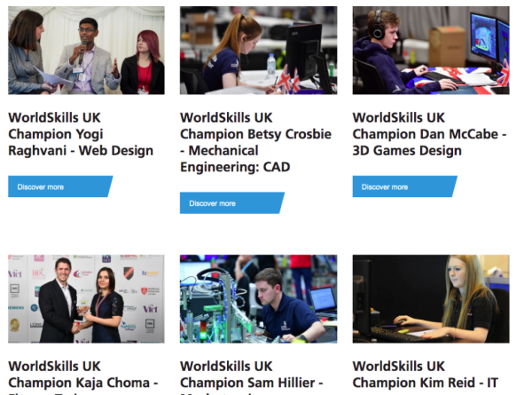Open Sam Hillier robotics photo
This screenshot has width=532, height=395.
(258, 299)
